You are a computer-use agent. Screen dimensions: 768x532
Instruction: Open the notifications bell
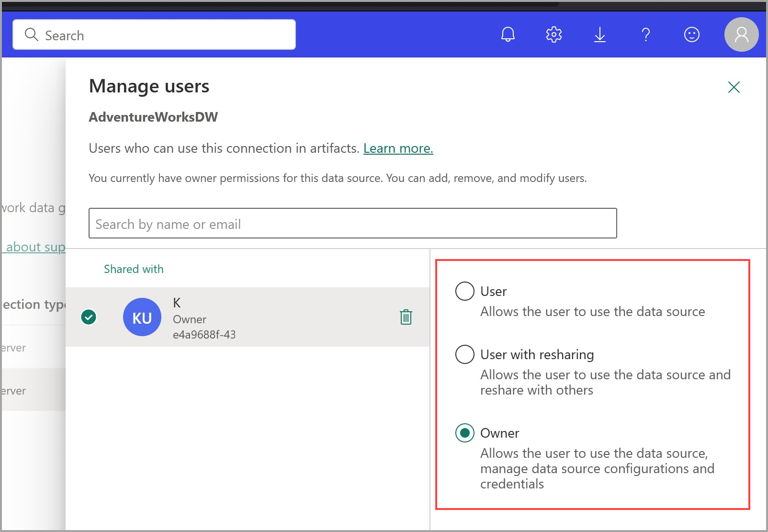tap(508, 34)
